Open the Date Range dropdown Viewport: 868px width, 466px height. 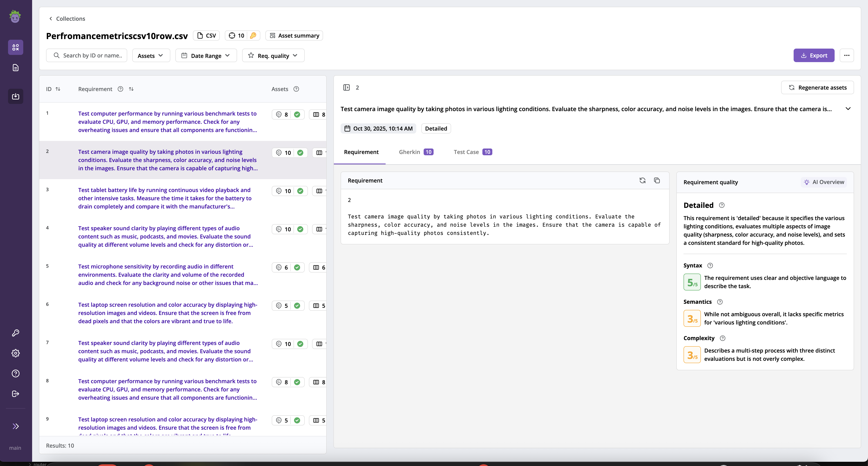pos(206,56)
